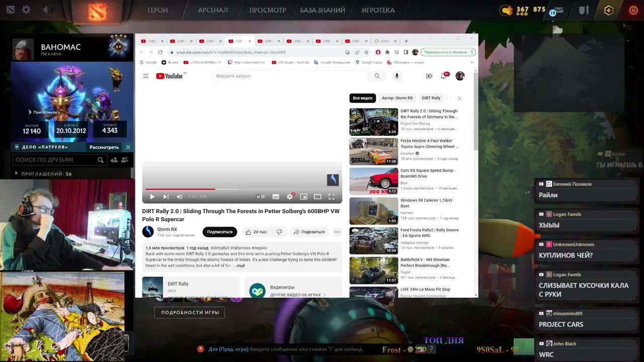Image resolution: width=644 pixels, height=362 pixels.
Task: Open Dota mail inbox with 19 badge
Action: (557, 10)
